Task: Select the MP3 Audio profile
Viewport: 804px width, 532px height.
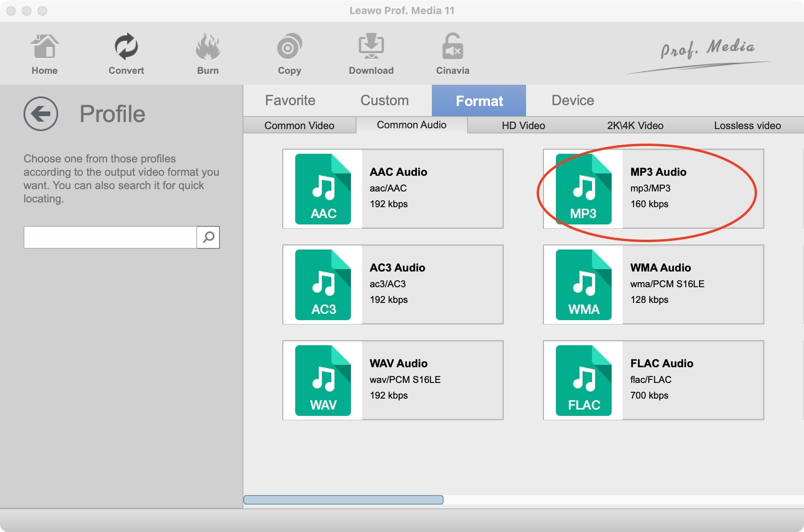Action: point(654,188)
